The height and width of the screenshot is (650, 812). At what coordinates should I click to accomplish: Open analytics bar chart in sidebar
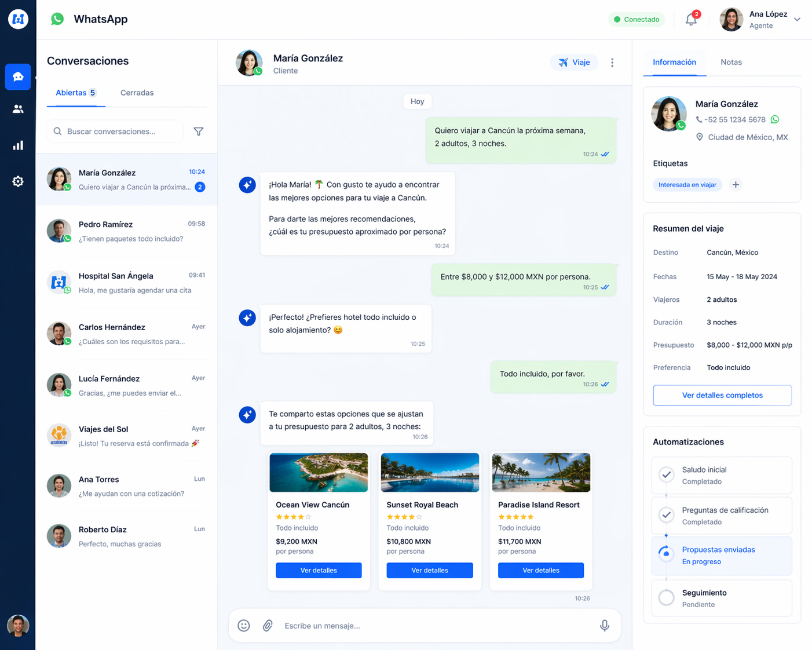tap(18, 145)
